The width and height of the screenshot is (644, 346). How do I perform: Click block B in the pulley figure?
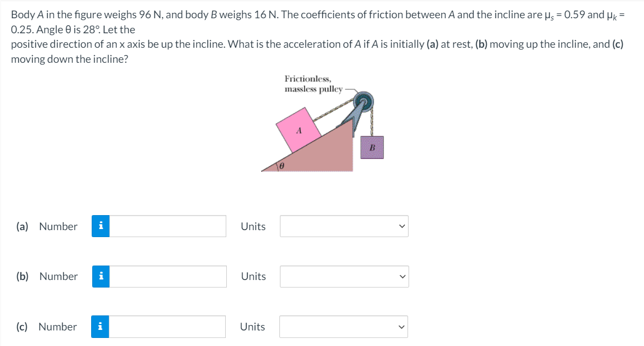(x=371, y=146)
